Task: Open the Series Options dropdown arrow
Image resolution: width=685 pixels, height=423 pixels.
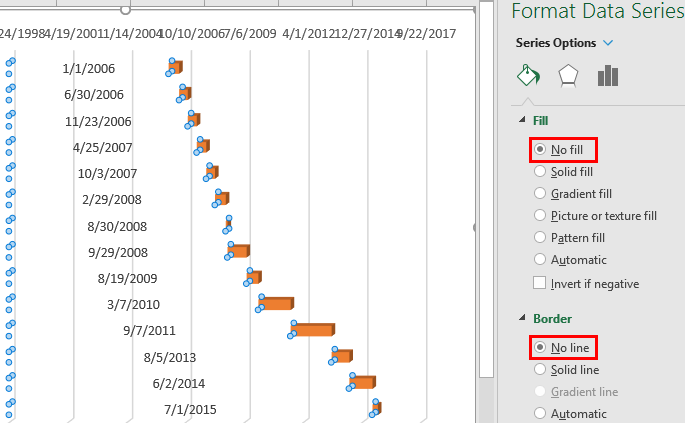Action: 608,43
